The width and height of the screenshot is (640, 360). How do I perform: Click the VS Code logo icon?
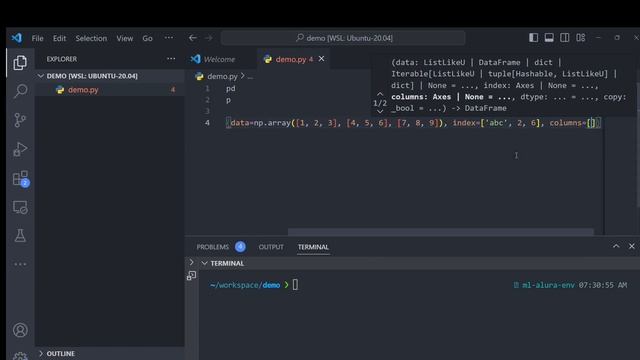[x=17, y=38]
